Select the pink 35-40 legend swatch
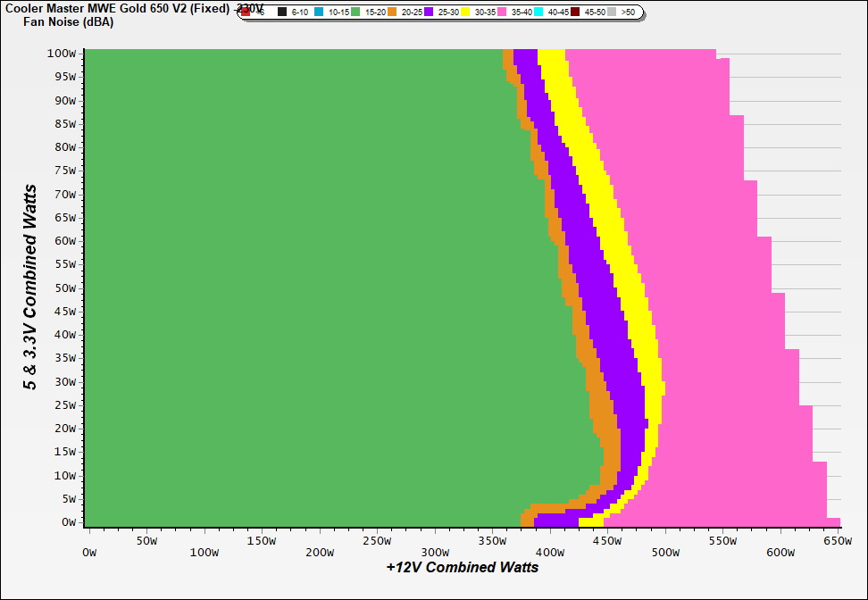868x600 pixels. tap(503, 12)
